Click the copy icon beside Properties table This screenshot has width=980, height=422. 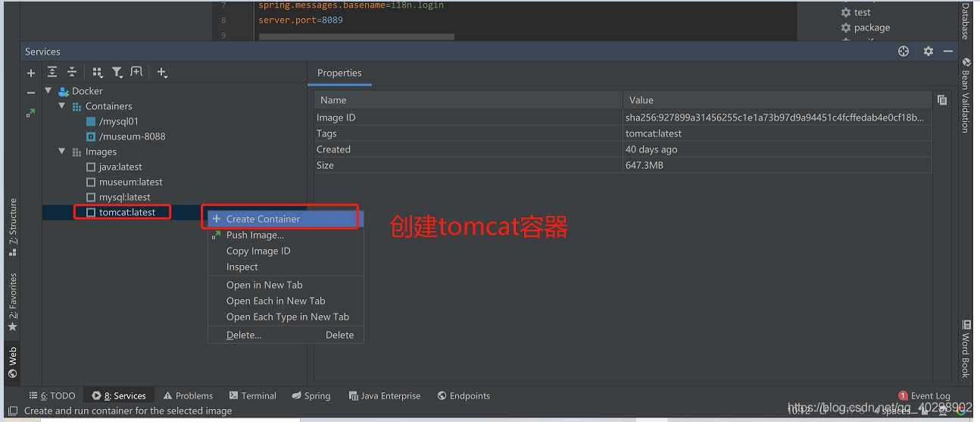[x=942, y=100]
